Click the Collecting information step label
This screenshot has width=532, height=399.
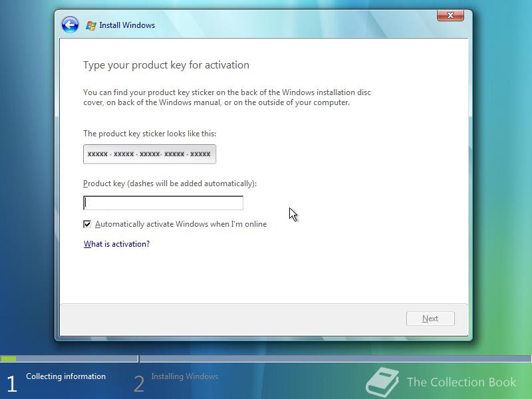[66, 376]
